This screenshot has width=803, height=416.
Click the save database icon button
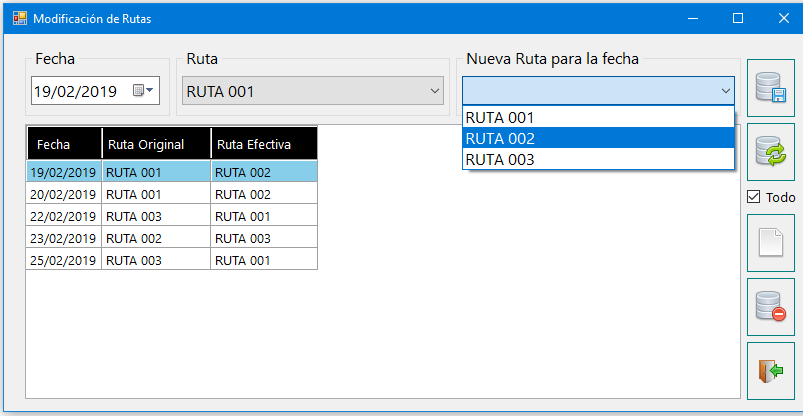(771, 88)
